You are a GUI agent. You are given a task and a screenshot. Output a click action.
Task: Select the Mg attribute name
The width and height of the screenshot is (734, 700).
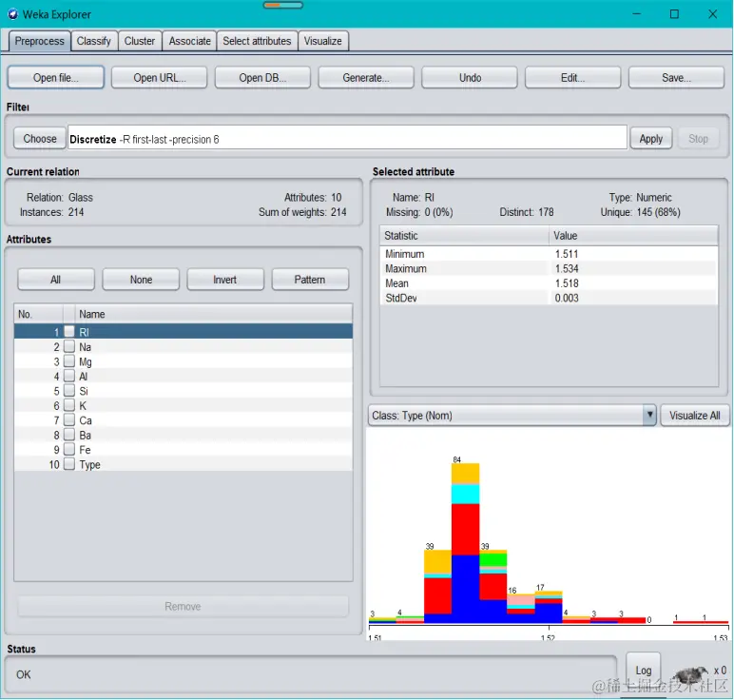tap(86, 362)
